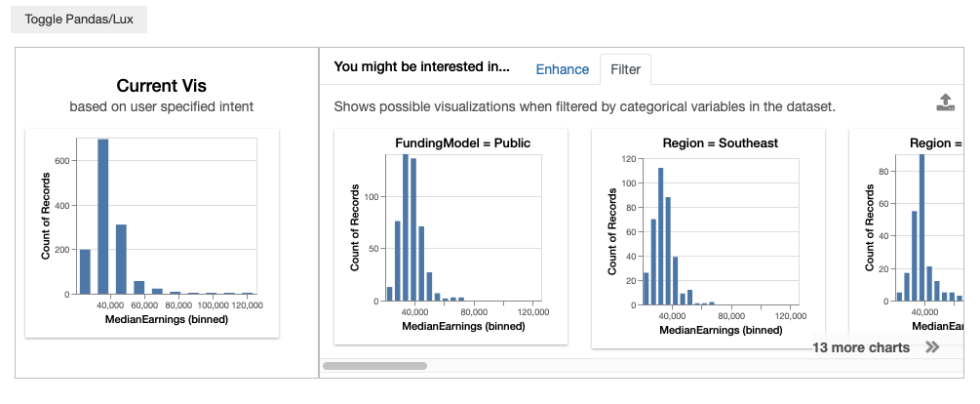Select the Current Vis histogram chart
980x404 pixels.
coord(152,233)
